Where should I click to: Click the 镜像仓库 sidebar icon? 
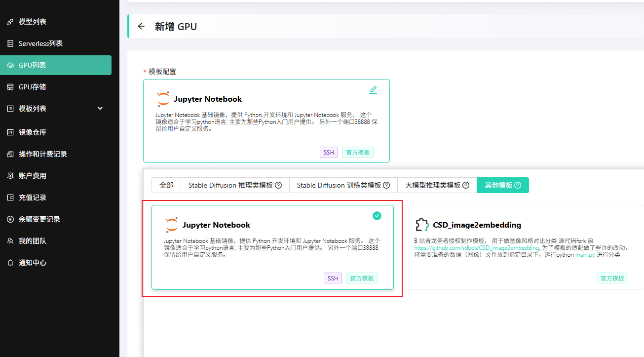10,132
